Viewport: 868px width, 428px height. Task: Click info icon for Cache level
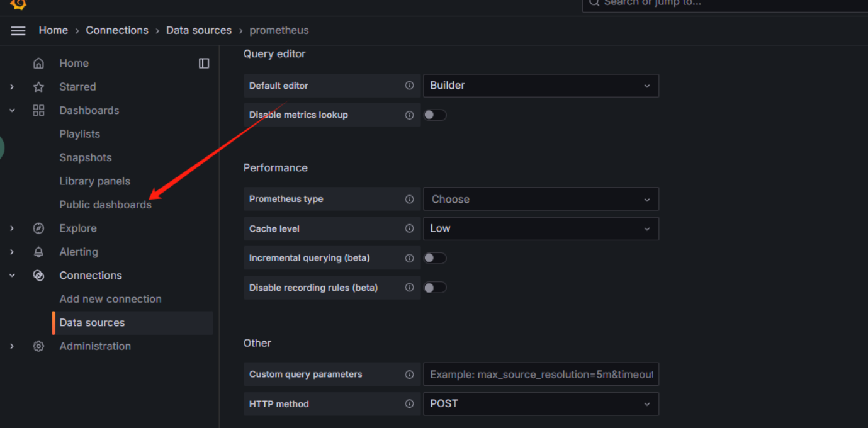click(409, 228)
